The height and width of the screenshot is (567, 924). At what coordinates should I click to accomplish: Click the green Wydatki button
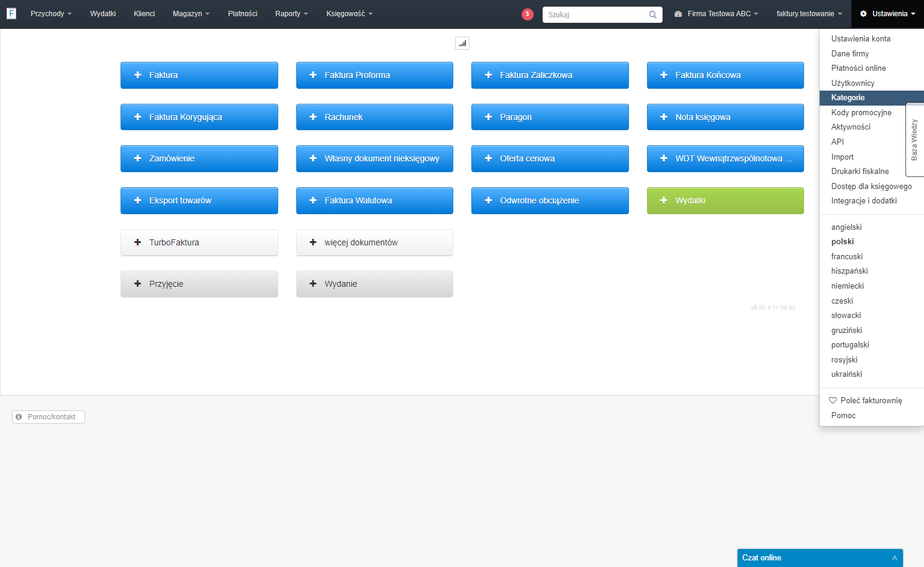click(x=726, y=200)
